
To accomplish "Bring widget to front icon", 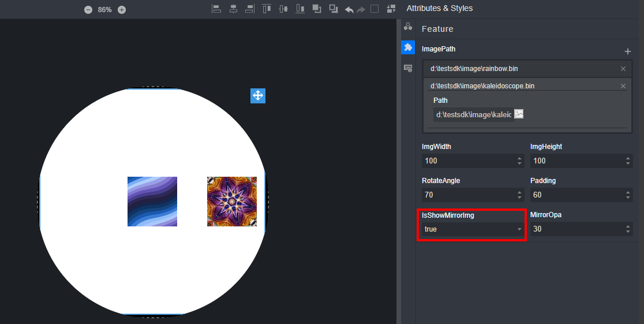I will 317,9.
